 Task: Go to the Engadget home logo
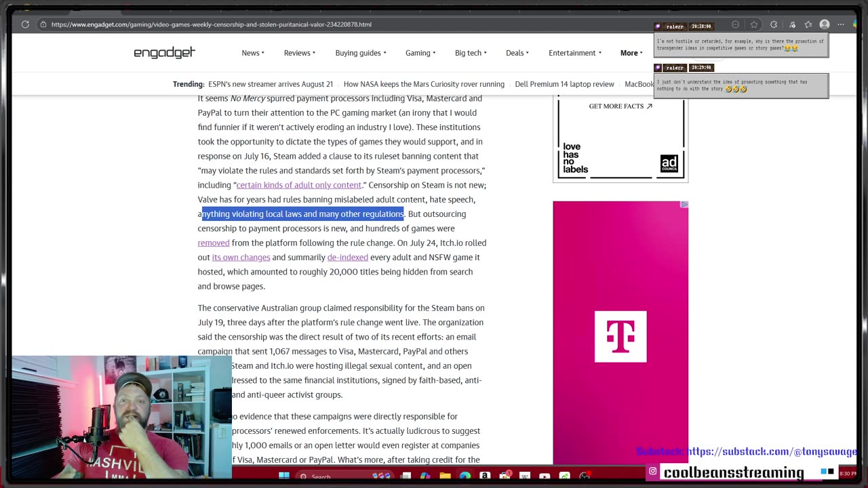[x=164, y=53]
